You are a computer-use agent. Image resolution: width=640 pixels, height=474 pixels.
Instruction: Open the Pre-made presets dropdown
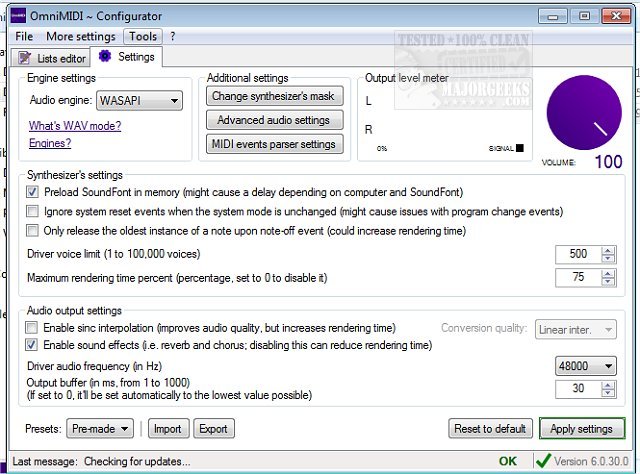[x=100, y=429]
